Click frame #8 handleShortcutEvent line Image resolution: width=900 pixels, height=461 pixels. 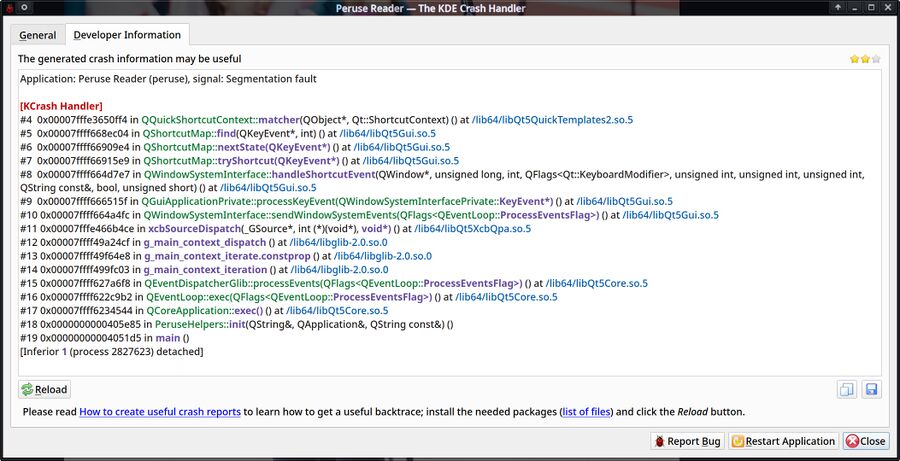point(443,181)
